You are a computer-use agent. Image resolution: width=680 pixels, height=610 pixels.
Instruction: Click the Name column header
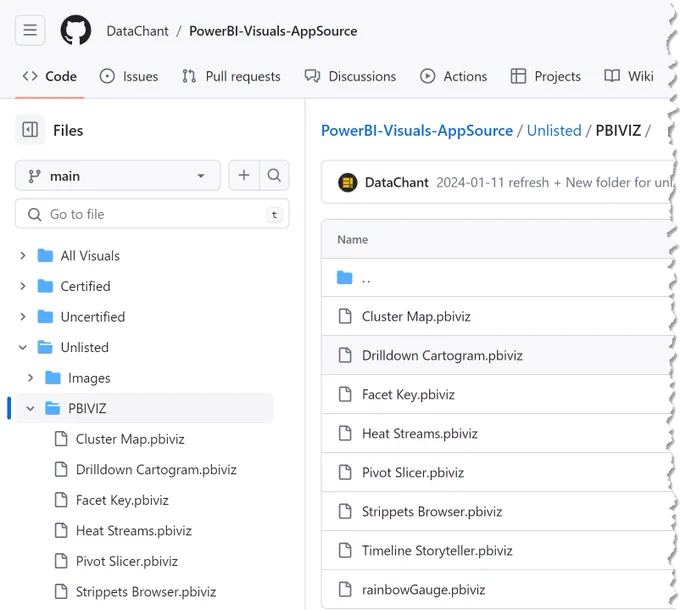[x=353, y=239]
